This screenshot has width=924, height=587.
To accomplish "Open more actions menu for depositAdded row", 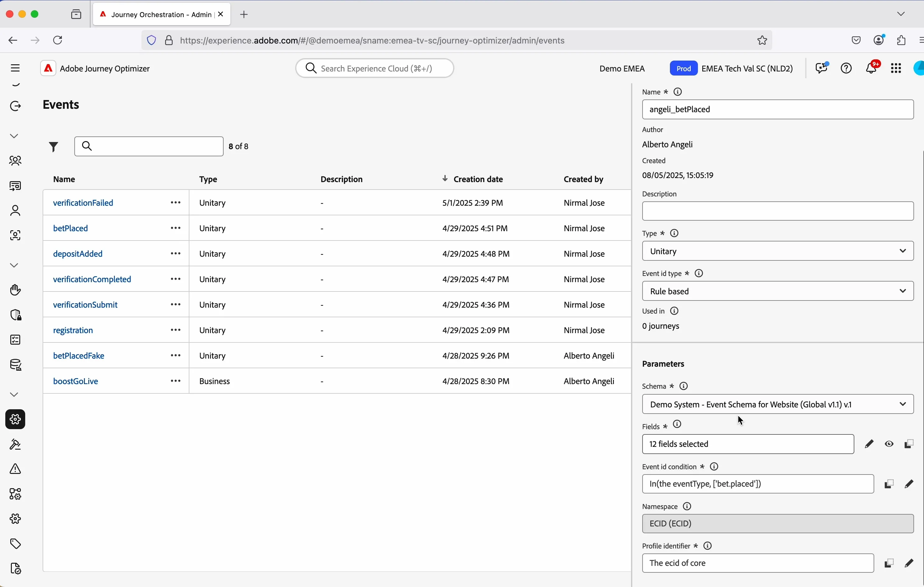I will (x=176, y=254).
